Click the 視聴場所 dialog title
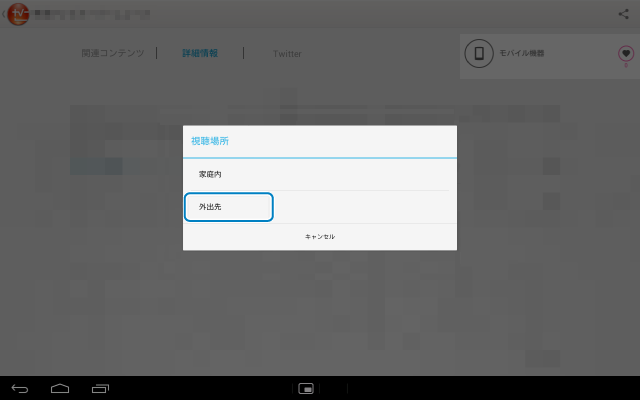The image size is (640, 400). point(210,142)
